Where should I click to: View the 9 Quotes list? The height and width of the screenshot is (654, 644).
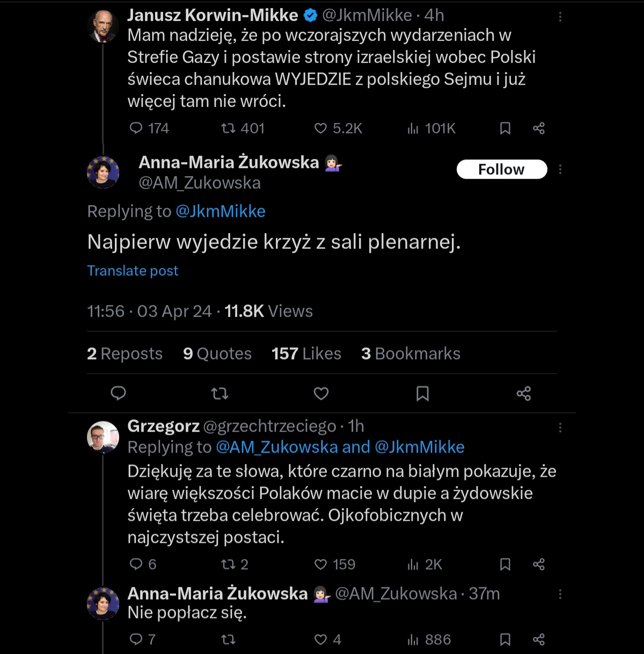click(217, 354)
